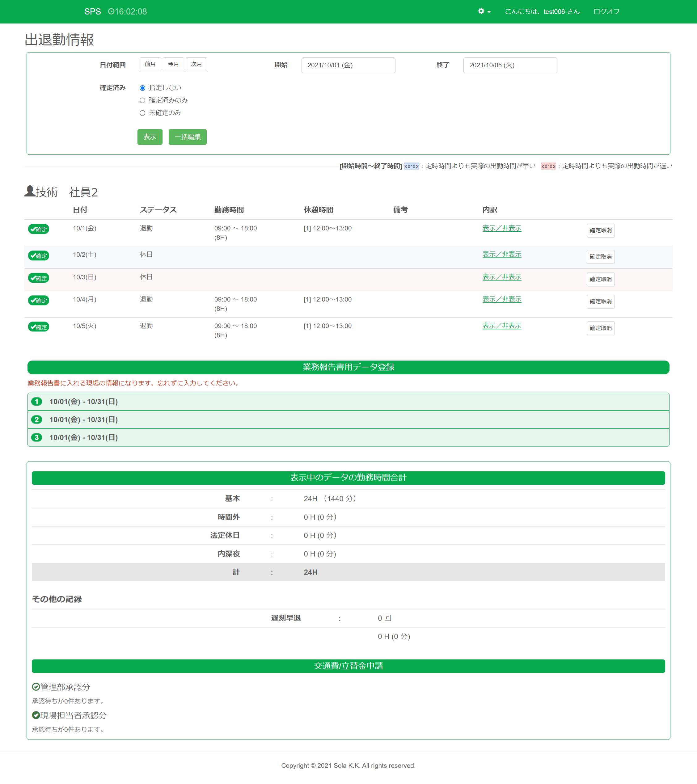The image size is (697, 784).
Task: Select the 未確定のみ radio option
Action: [142, 113]
